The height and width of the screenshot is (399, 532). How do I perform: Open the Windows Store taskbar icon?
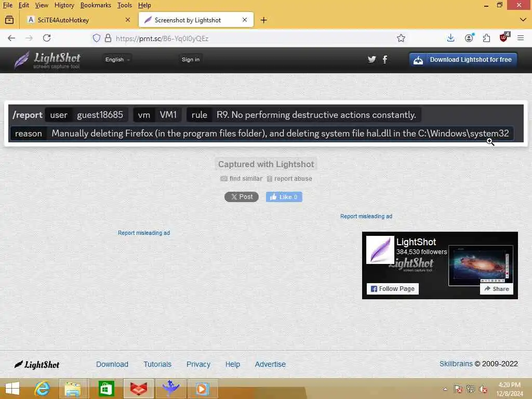point(106,389)
